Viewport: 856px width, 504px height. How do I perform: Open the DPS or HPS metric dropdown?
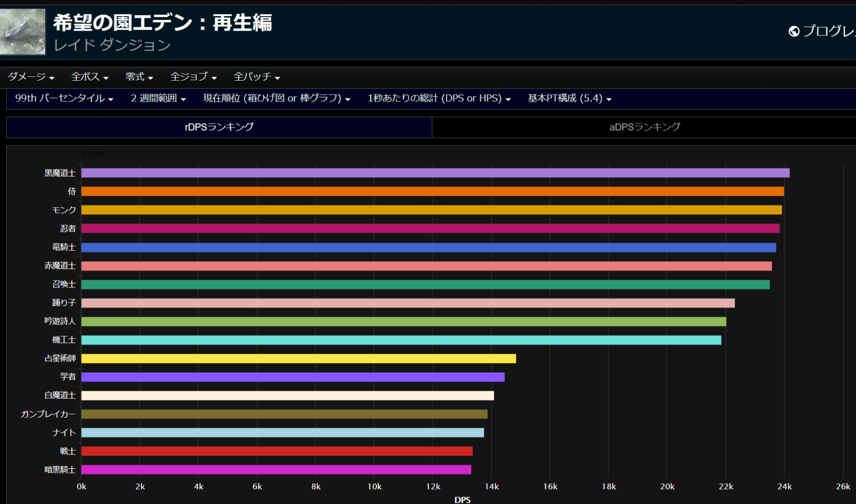(x=438, y=99)
